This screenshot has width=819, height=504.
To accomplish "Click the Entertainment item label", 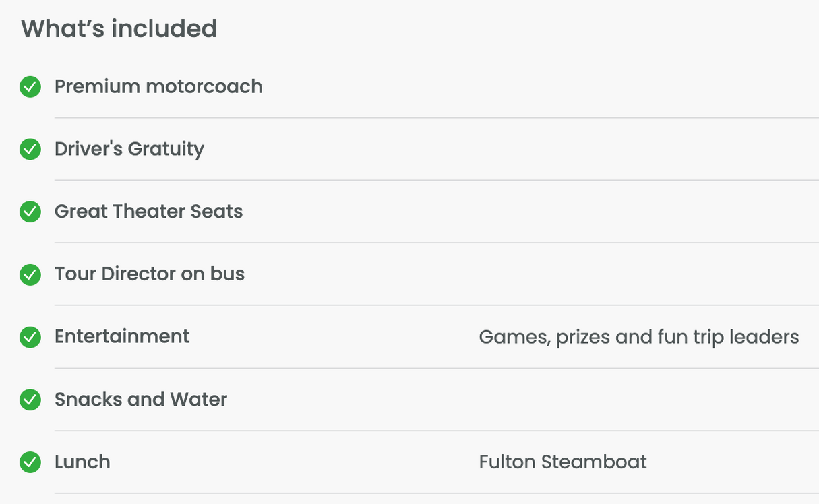I will pyautogui.click(x=122, y=336).
